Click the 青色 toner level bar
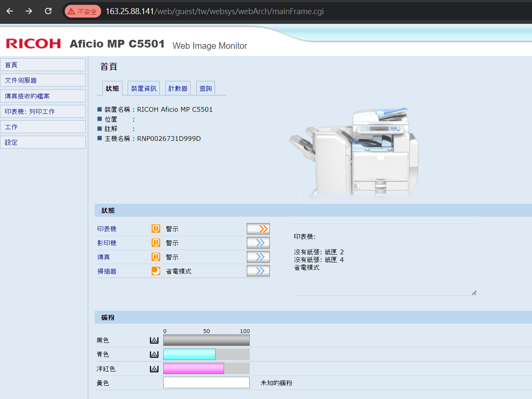This screenshot has width=532, height=399. point(206,354)
